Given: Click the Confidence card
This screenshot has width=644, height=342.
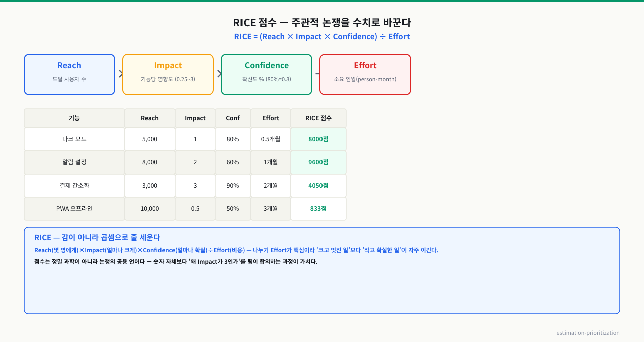Looking at the screenshot, I should (x=267, y=74).
